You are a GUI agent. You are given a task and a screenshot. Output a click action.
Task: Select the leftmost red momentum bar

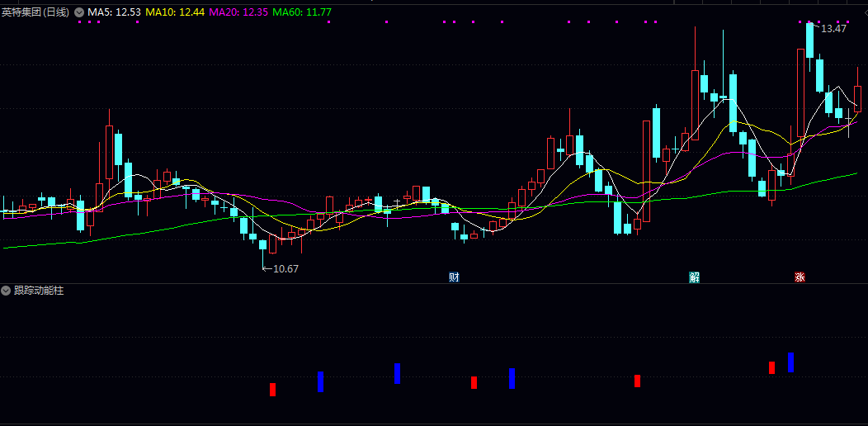coord(272,389)
